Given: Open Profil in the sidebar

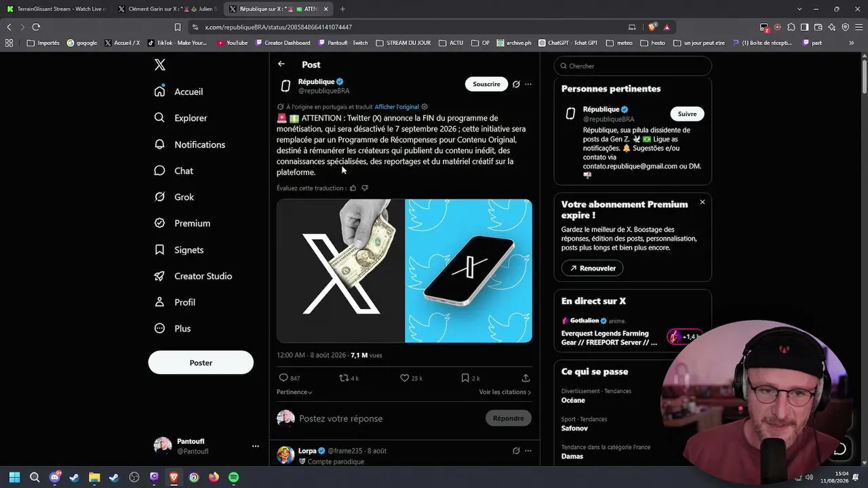Looking at the screenshot, I should click(x=175, y=302).
